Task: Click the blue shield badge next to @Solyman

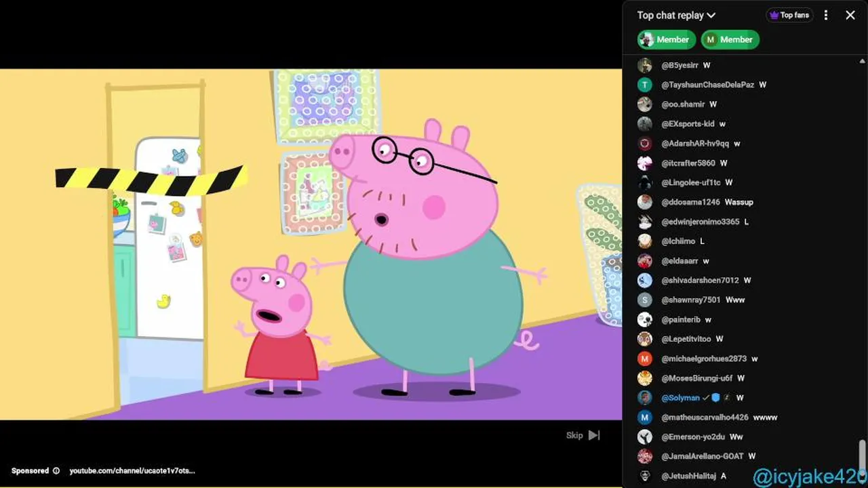Action: coord(715,398)
